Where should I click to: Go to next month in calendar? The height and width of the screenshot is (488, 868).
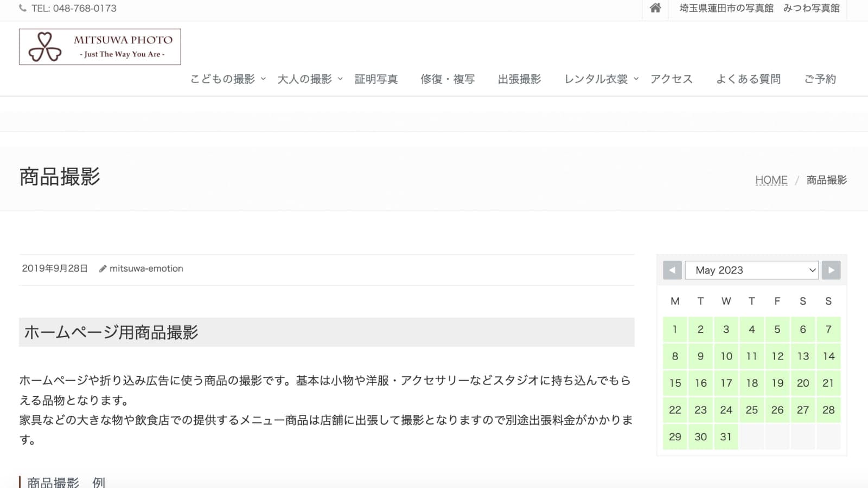[831, 270]
